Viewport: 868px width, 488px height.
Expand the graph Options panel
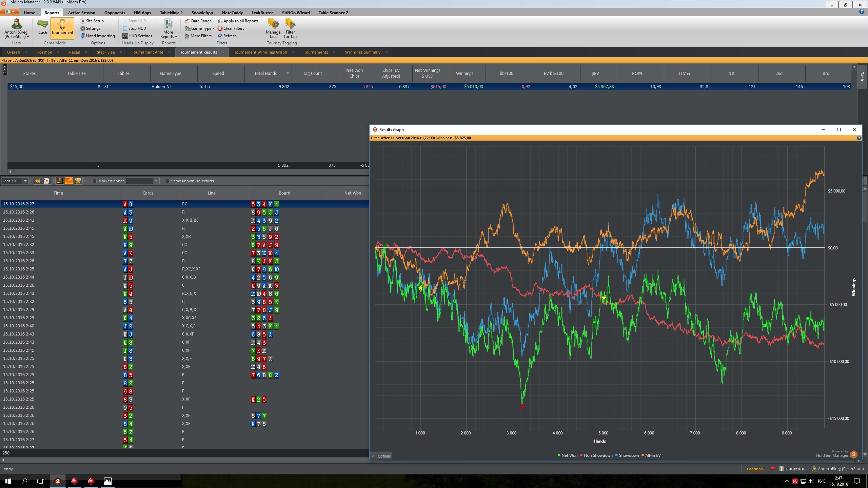(x=381, y=456)
